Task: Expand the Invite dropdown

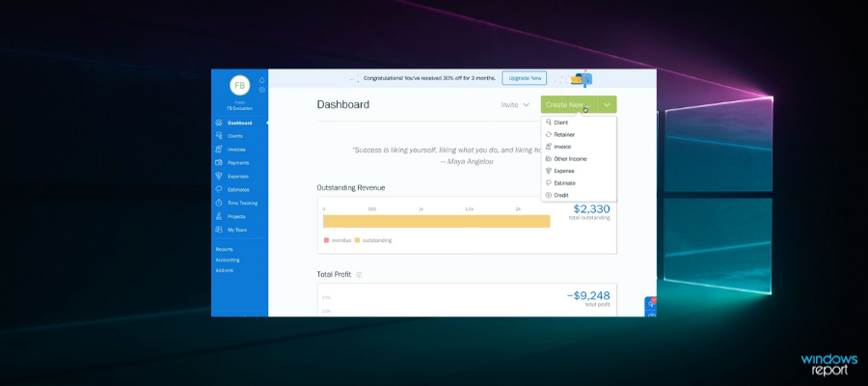Action: [515, 104]
